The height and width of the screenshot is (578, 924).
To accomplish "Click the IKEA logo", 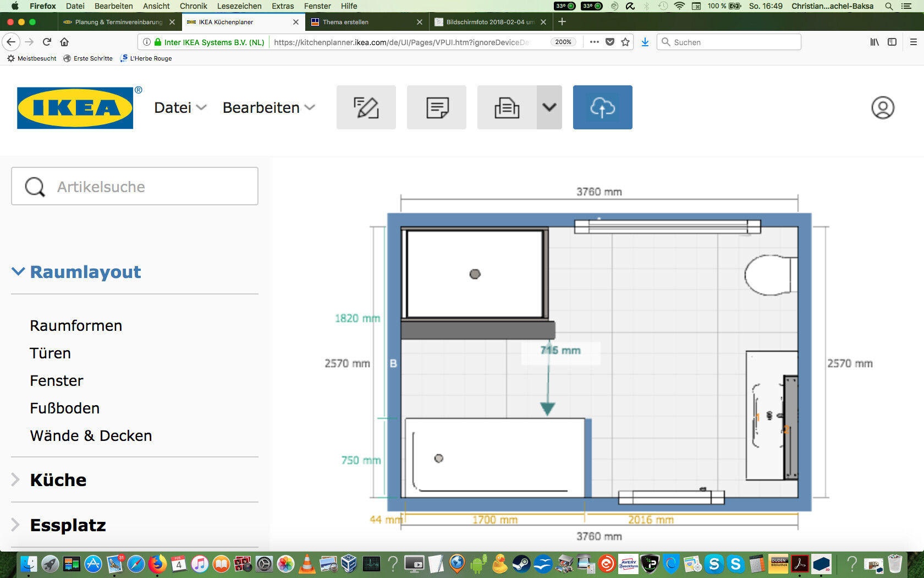I will pos(75,108).
